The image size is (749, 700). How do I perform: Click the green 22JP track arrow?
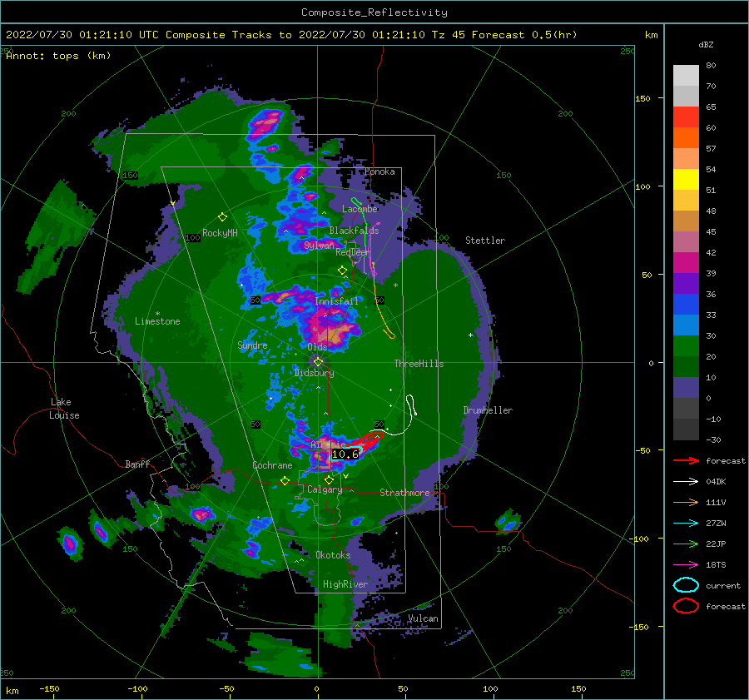point(686,544)
